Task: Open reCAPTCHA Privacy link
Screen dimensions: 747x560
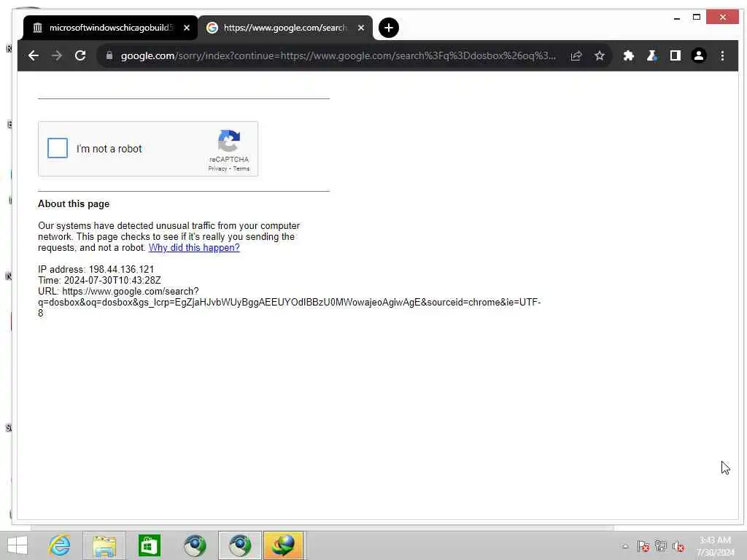Action: 217,168
